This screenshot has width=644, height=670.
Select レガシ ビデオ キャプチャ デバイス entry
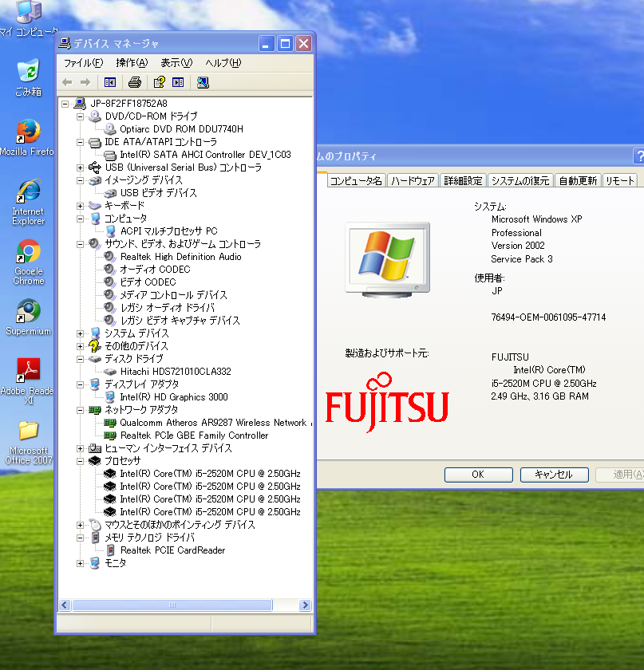(180, 321)
